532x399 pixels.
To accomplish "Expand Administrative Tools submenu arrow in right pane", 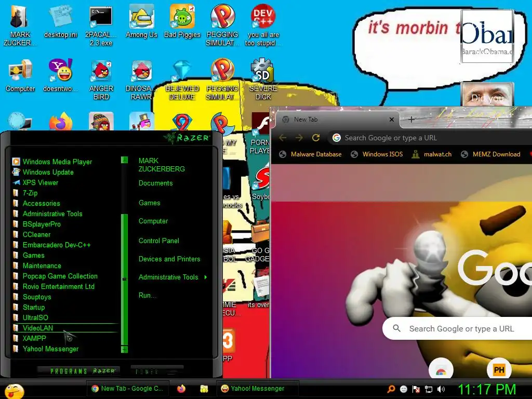I will 206,277.
